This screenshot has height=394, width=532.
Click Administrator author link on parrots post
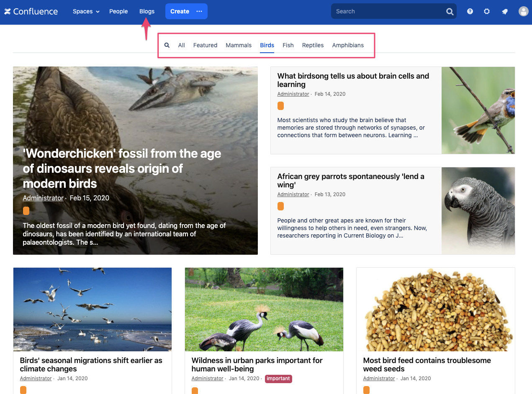(293, 194)
